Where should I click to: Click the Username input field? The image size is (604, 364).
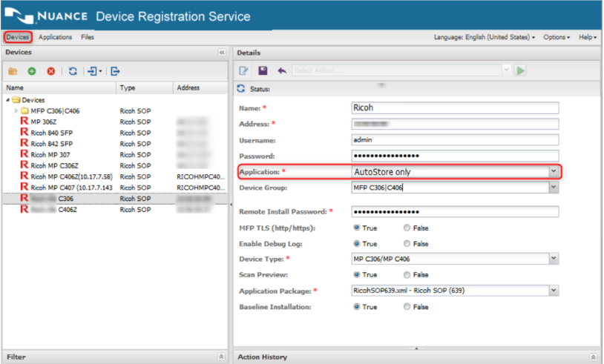point(454,139)
